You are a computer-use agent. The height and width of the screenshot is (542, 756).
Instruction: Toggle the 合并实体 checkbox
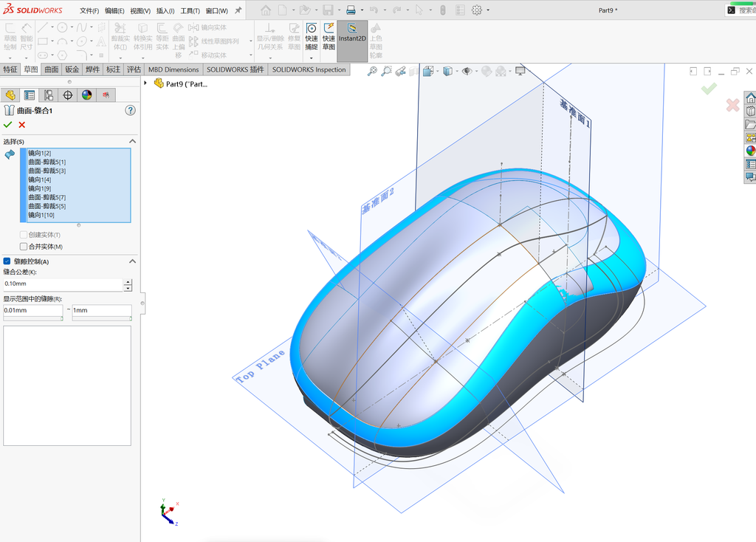point(23,247)
